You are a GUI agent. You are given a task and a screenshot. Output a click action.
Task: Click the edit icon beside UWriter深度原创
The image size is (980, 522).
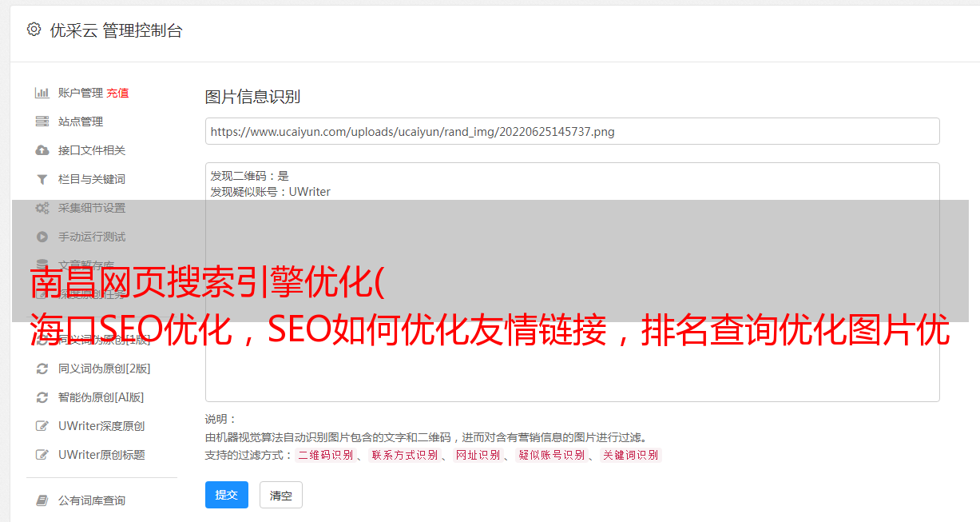(42, 426)
